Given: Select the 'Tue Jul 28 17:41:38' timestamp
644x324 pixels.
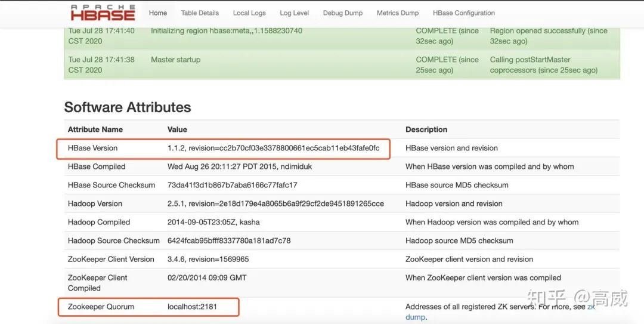Looking at the screenshot, I should [x=101, y=64].
